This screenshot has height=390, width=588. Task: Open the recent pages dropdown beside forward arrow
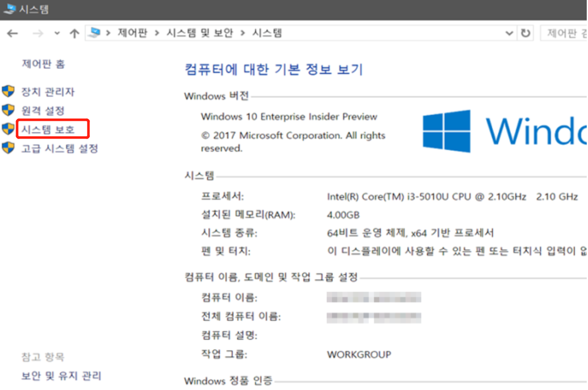(57, 33)
